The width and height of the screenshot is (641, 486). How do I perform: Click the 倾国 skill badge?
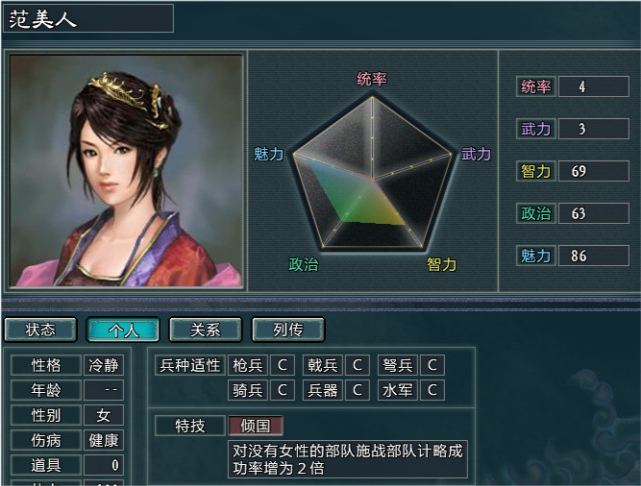(x=255, y=426)
